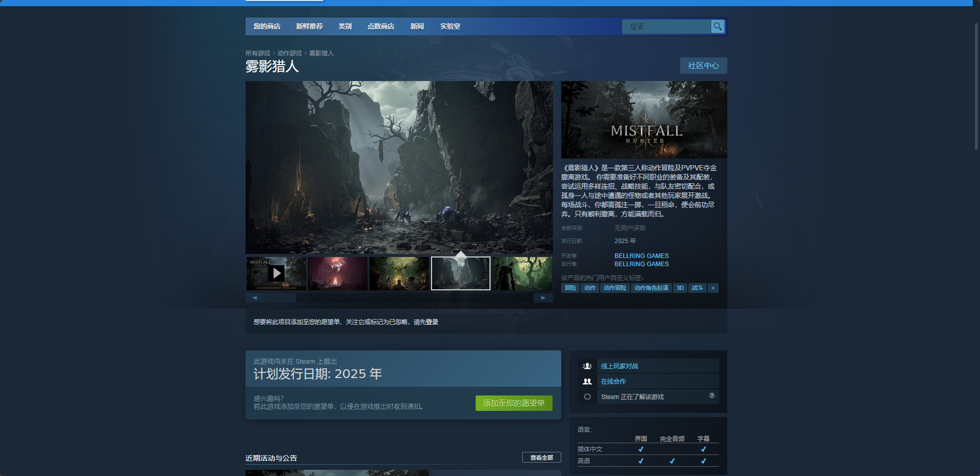Open the 您的商店 menu
The width and height of the screenshot is (980, 476).
pos(267,26)
